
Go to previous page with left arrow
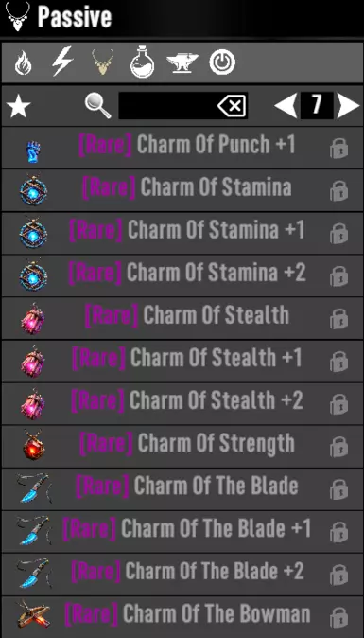click(286, 105)
